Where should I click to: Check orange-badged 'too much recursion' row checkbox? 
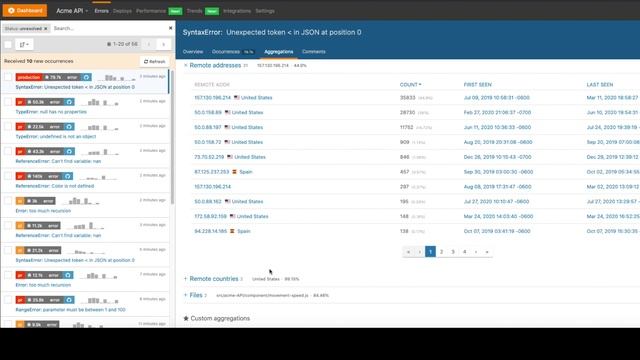pos(8,201)
